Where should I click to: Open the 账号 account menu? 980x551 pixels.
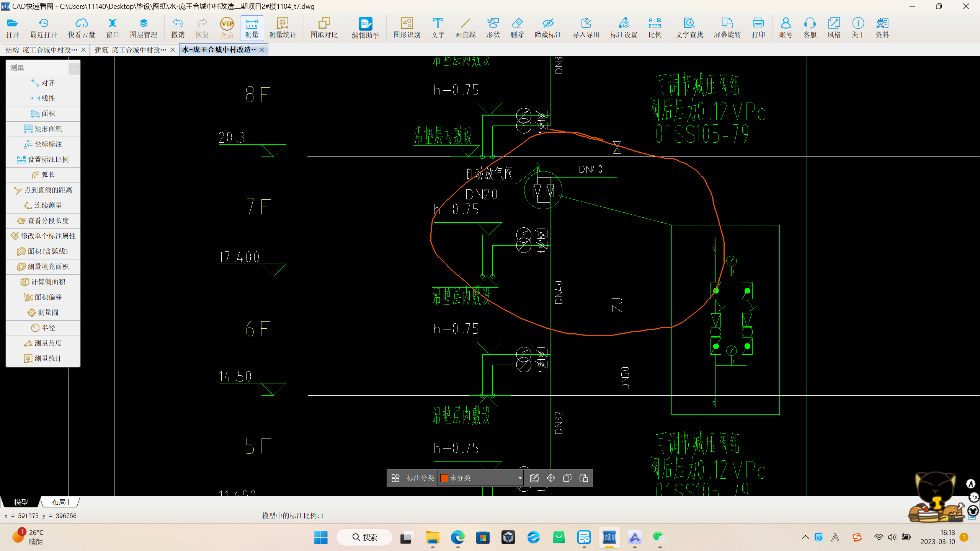pyautogui.click(x=786, y=28)
